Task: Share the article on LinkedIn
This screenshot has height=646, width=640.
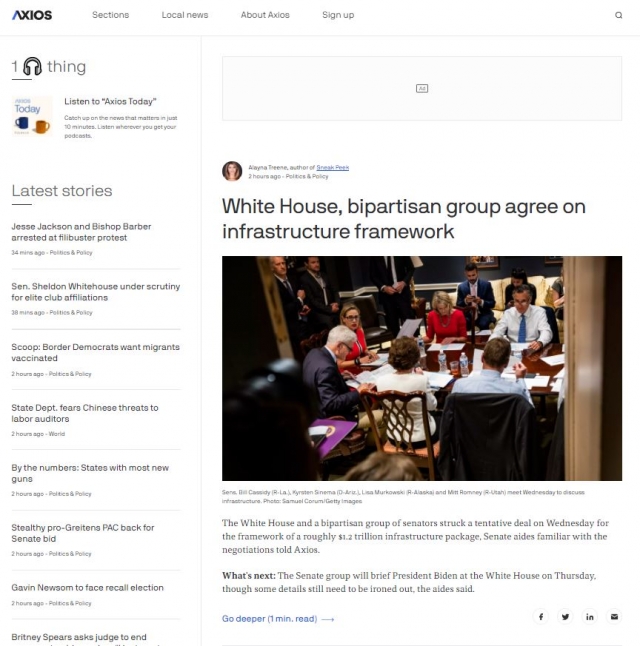Action: [x=590, y=617]
